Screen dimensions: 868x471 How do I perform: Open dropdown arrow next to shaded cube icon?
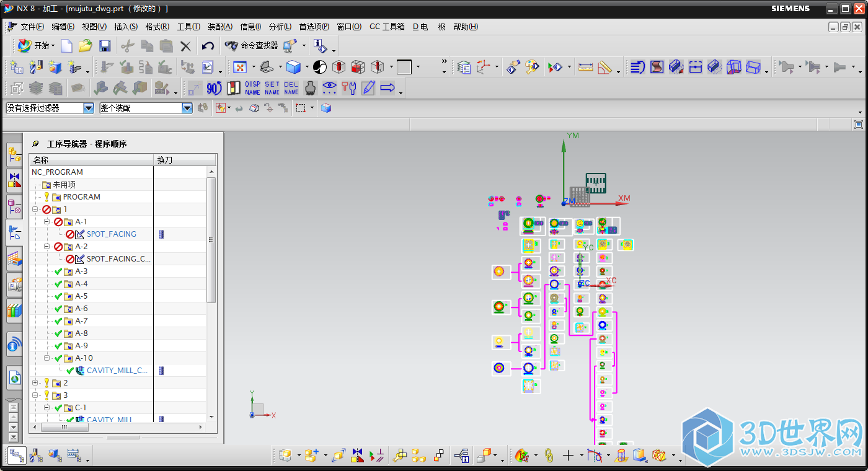[x=306, y=67]
